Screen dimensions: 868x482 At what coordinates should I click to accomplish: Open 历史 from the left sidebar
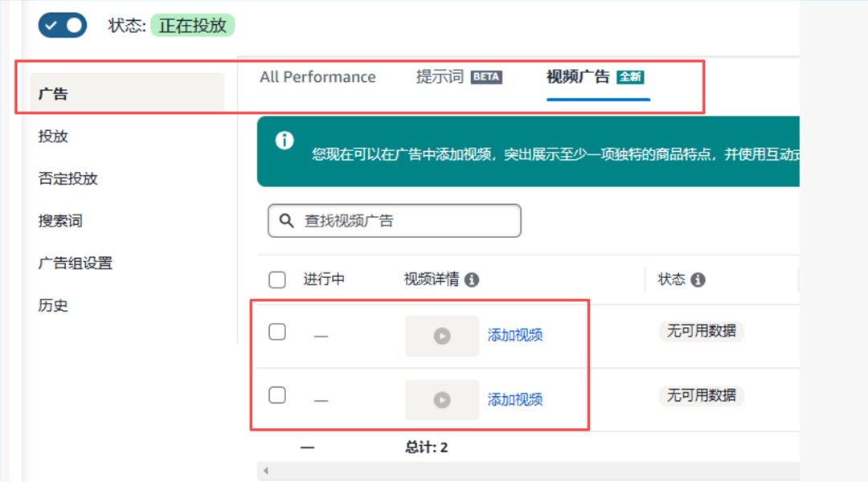click(x=53, y=305)
